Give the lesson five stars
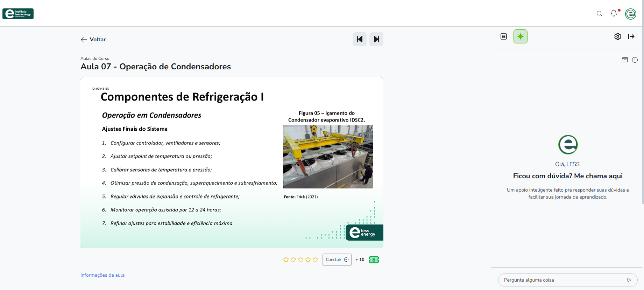 [x=315, y=260]
